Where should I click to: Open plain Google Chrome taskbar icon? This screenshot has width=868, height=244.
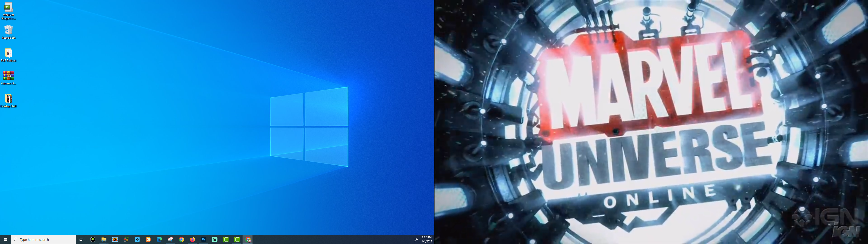click(182, 240)
